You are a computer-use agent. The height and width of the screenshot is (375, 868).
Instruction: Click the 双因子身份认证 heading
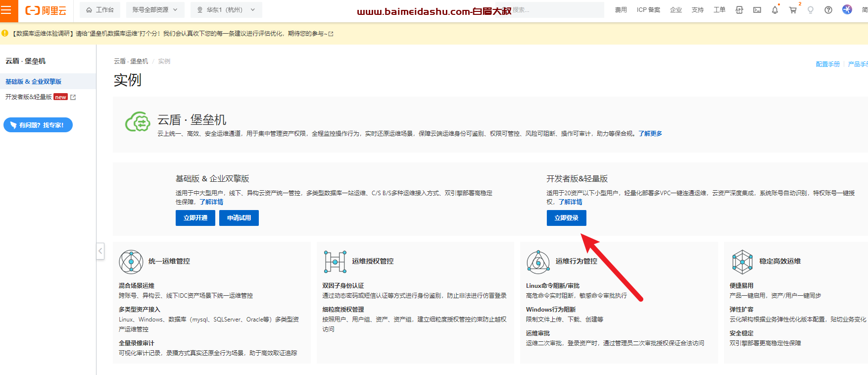[x=343, y=286]
